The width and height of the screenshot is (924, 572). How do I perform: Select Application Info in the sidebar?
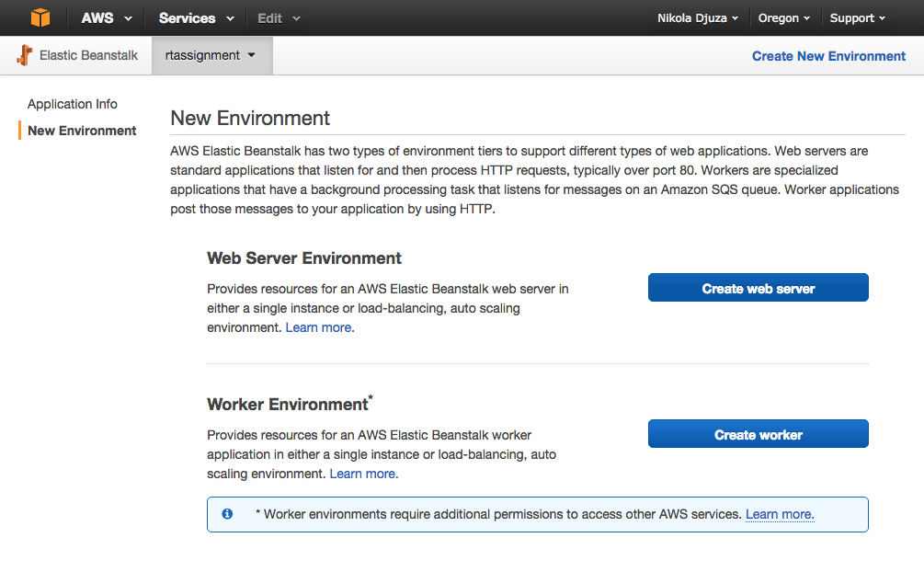click(x=73, y=104)
